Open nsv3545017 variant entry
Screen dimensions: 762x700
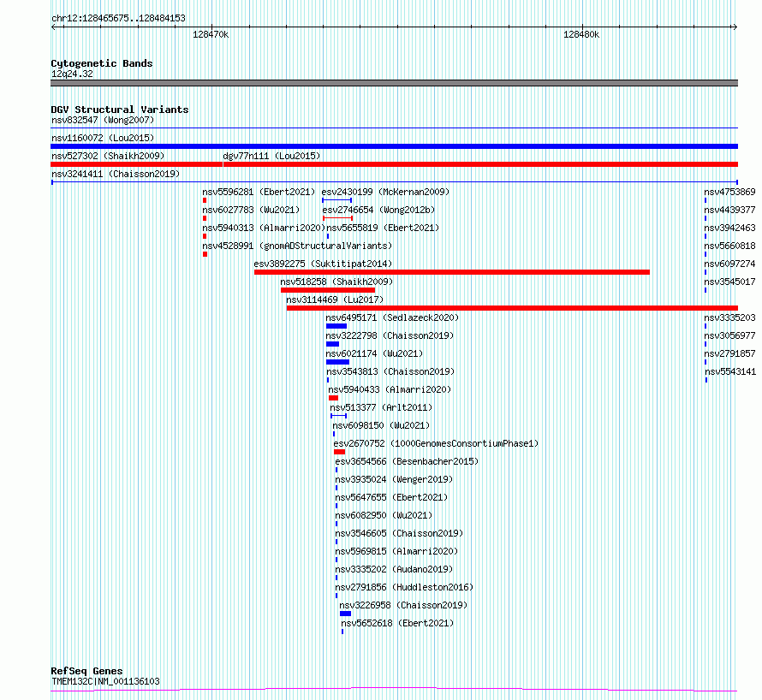[x=730, y=282]
